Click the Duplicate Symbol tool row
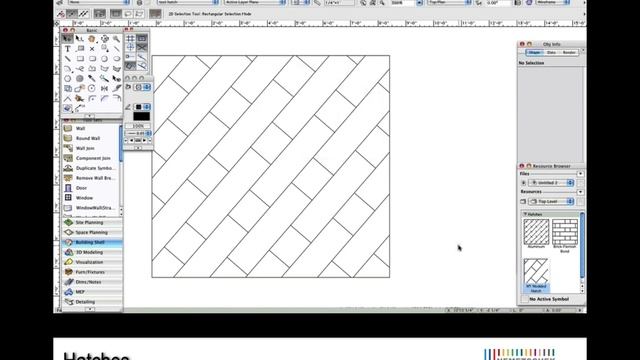Viewport: 640px width, 360px height. pos(91,168)
